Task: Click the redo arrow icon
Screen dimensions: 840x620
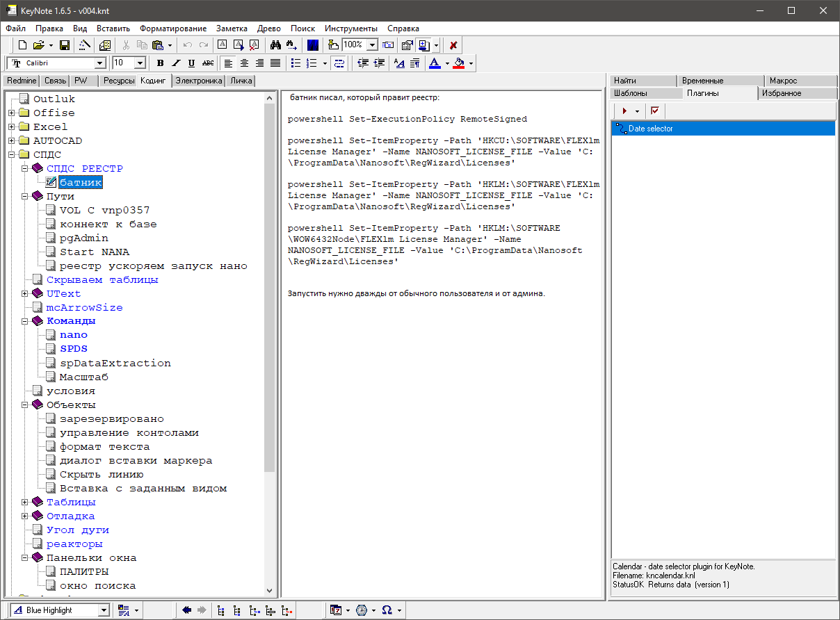Action: [x=202, y=45]
